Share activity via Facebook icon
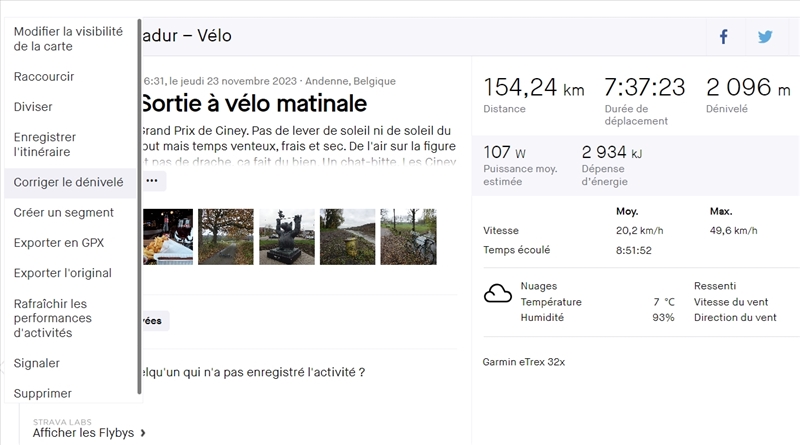This screenshot has height=445, width=800. pos(723,36)
